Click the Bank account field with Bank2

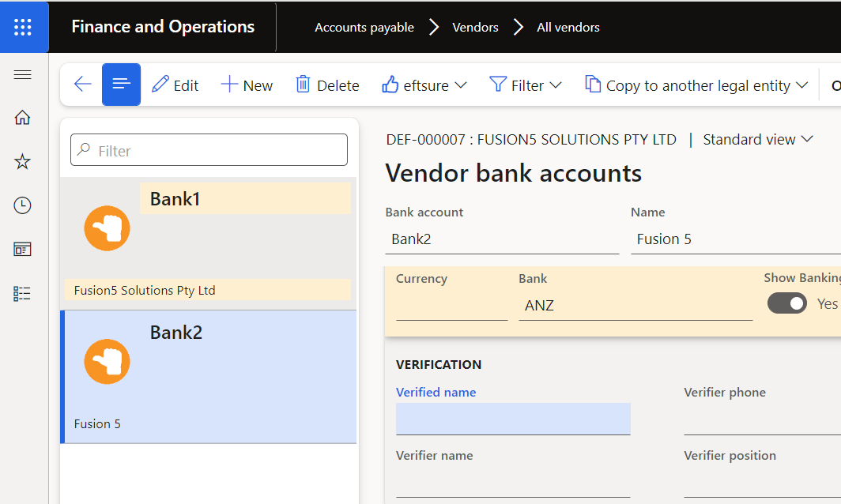pos(502,239)
